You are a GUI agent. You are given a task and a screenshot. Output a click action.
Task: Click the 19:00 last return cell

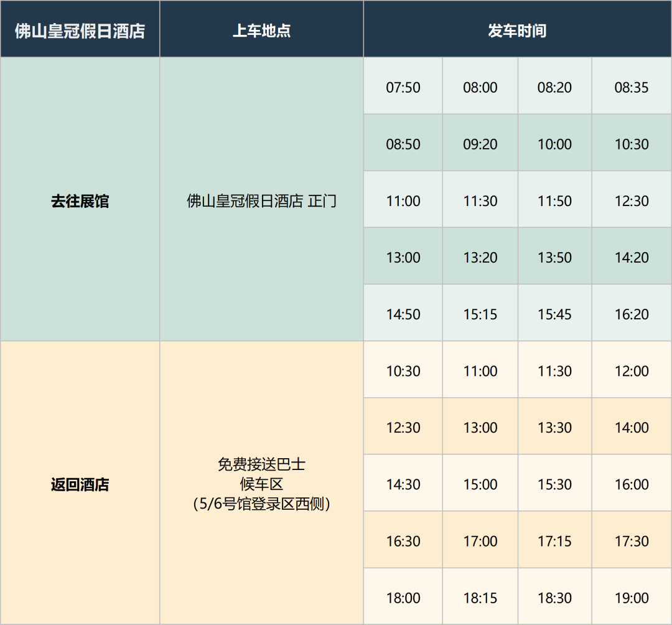tap(632, 596)
